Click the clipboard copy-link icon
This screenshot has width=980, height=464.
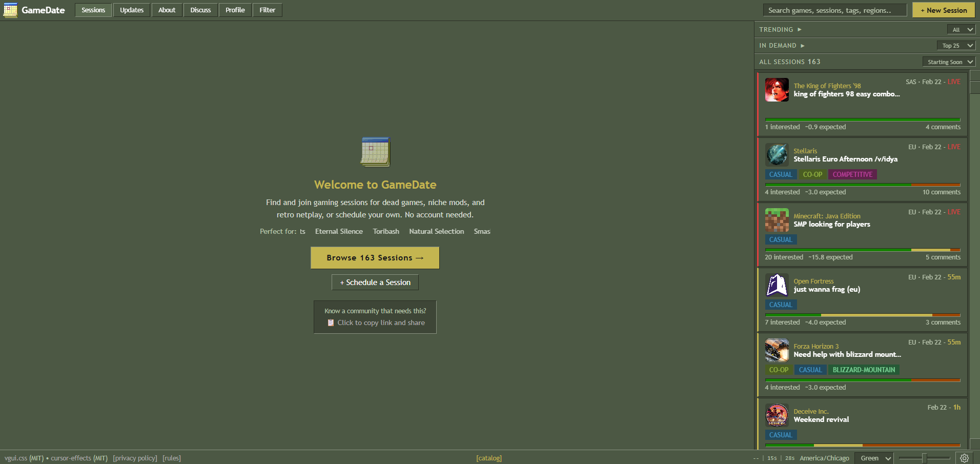[x=331, y=323]
